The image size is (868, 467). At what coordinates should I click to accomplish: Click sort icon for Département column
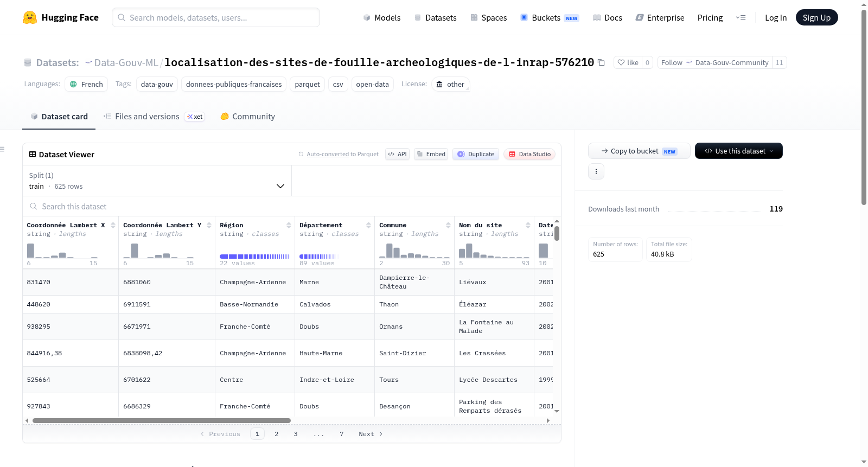pyautogui.click(x=368, y=225)
